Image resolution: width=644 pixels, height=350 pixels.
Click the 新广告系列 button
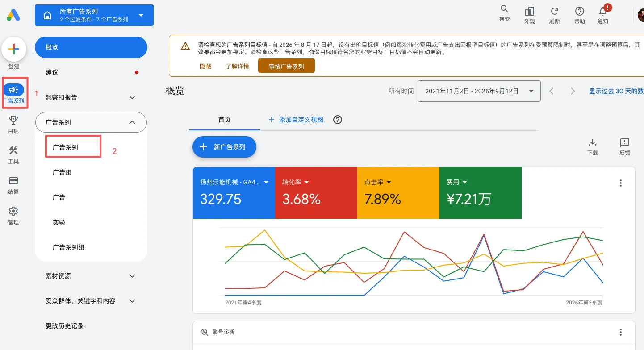click(x=224, y=147)
